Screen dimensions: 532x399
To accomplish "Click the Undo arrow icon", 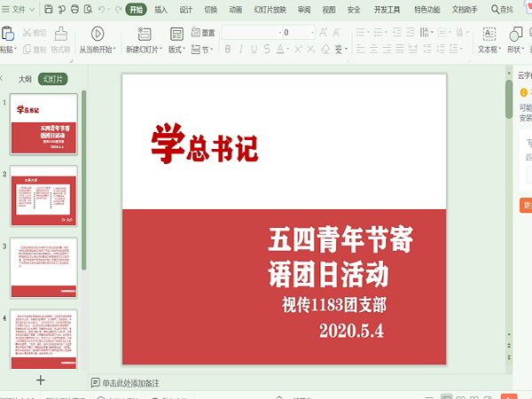I will point(101,10).
